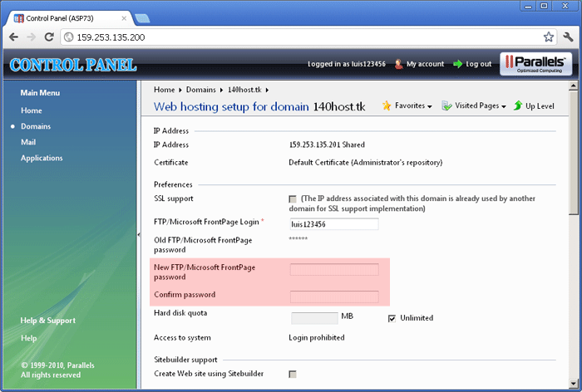Open Mail in the Main Menu
Image resolution: width=582 pixels, height=392 pixels.
coord(28,142)
